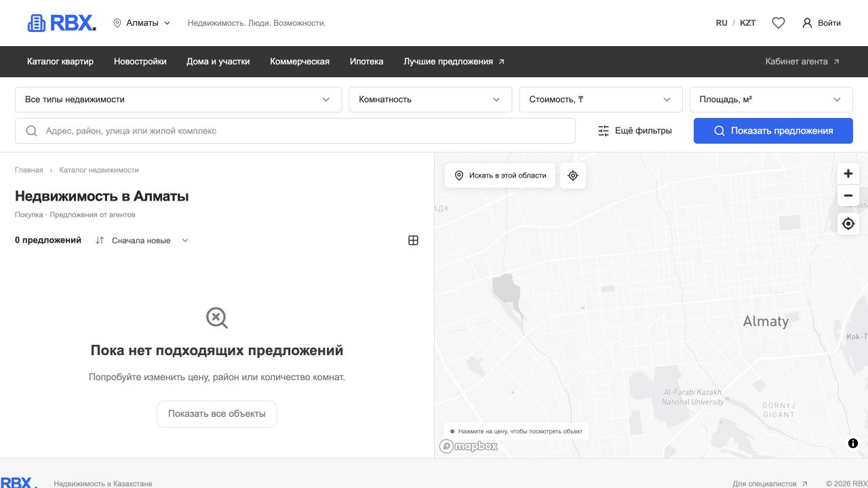This screenshot has width=868, height=488.
Task: Open Ещё фильтры sliders icon
Action: [x=604, y=131]
